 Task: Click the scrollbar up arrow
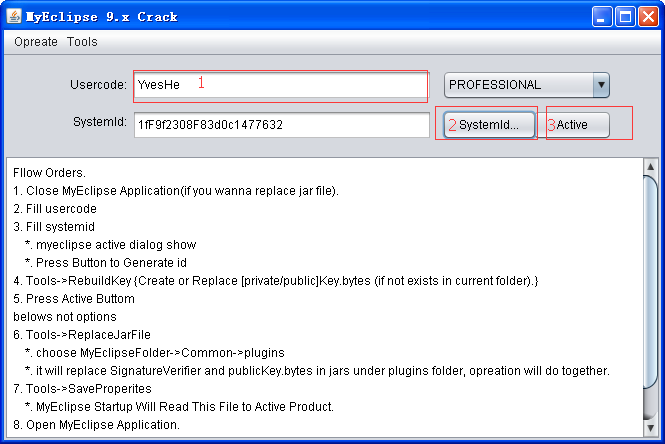650,167
